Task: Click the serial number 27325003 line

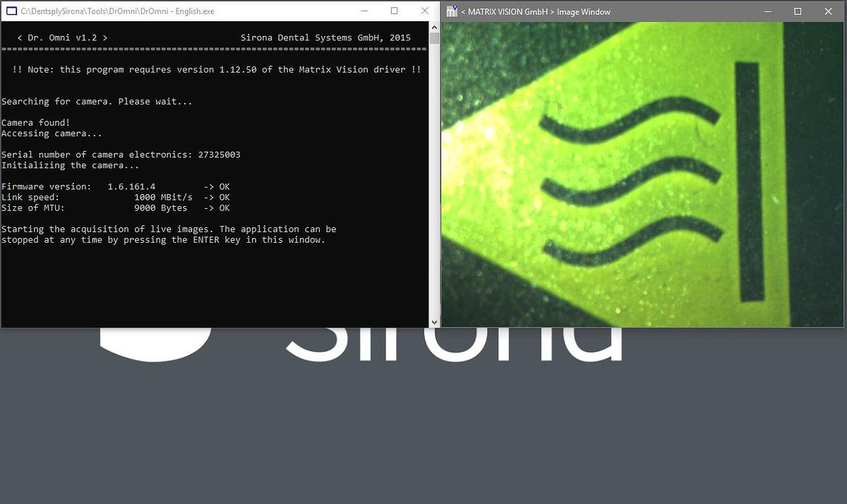Action: [x=121, y=155]
